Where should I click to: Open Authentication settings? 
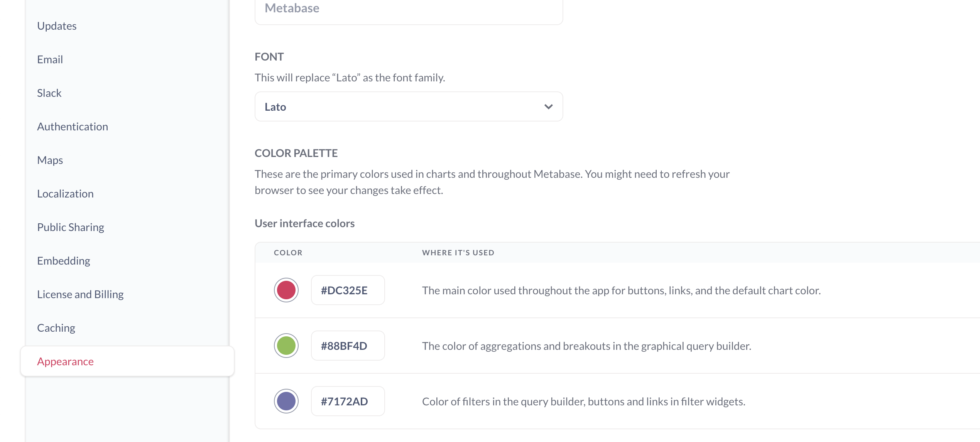[x=73, y=126]
